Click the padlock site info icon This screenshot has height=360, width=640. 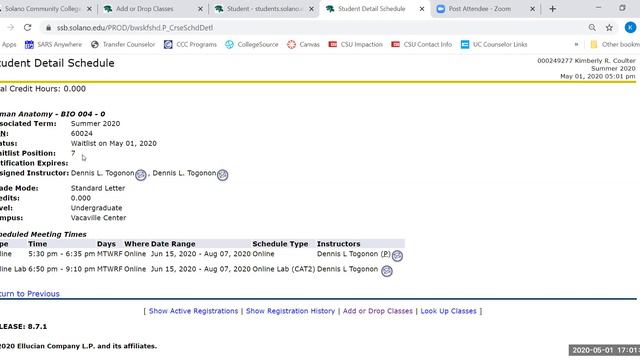[49, 28]
